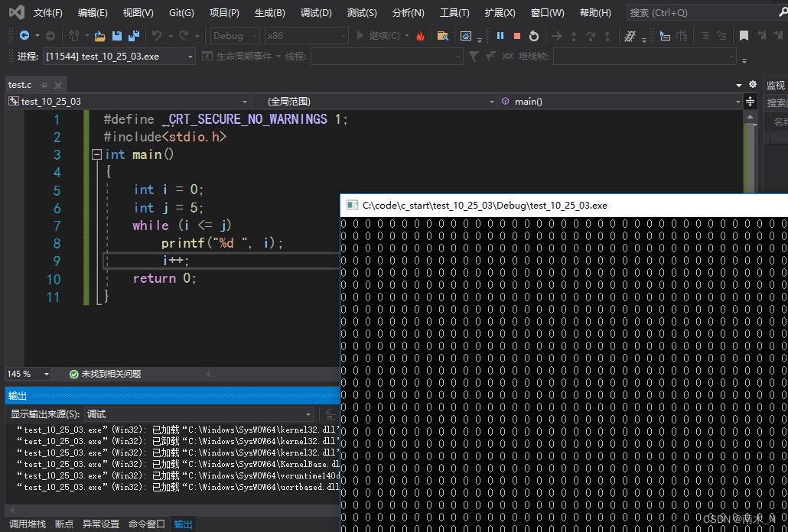Click the bookmark toolbar icon

pos(744,36)
